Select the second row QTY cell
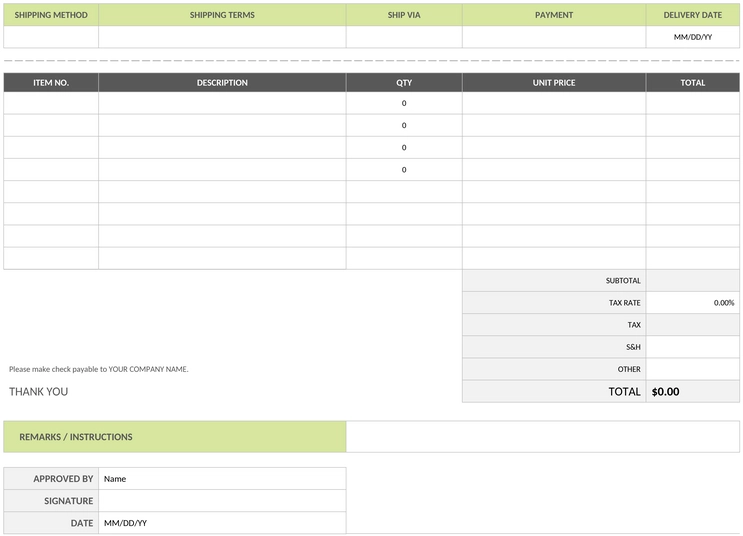The width and height of the screenshot is (743, 536). click(x=404, y=125)
